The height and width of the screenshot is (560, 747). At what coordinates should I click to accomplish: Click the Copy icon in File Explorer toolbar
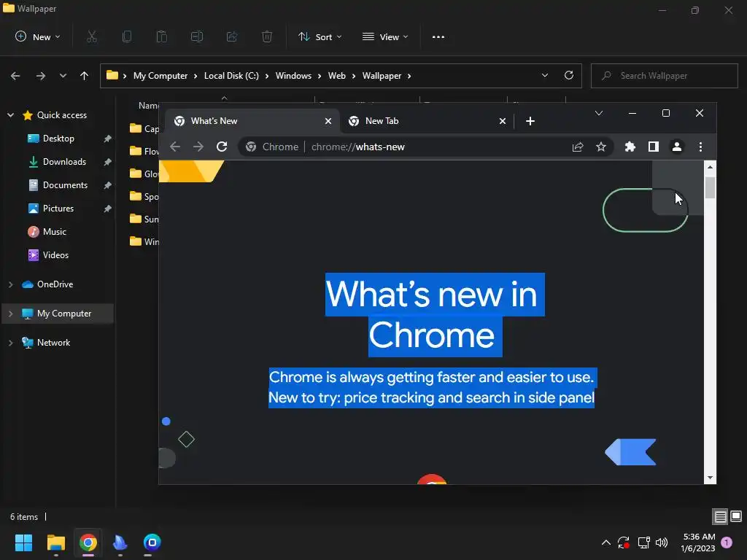pos(127,36)
